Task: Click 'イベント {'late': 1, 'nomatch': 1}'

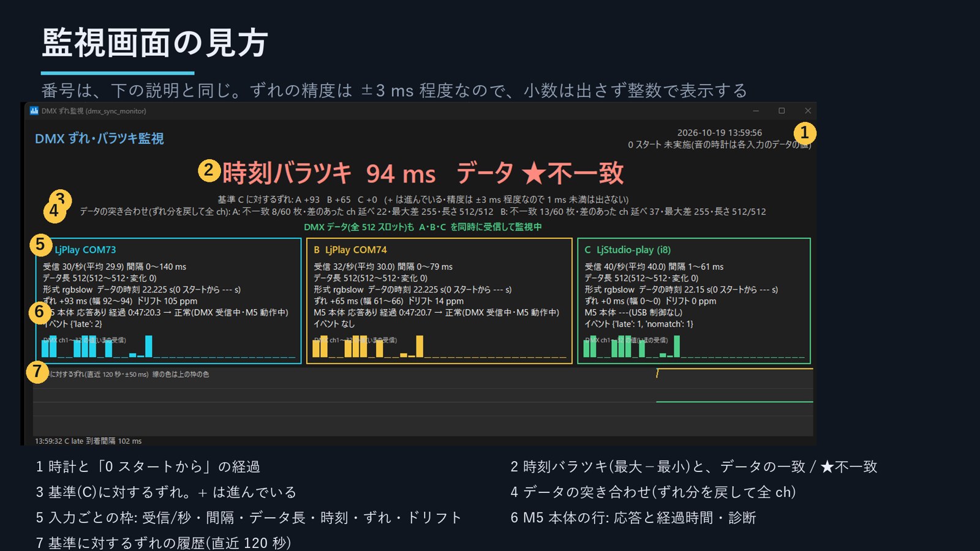Action: coord(639,324)
